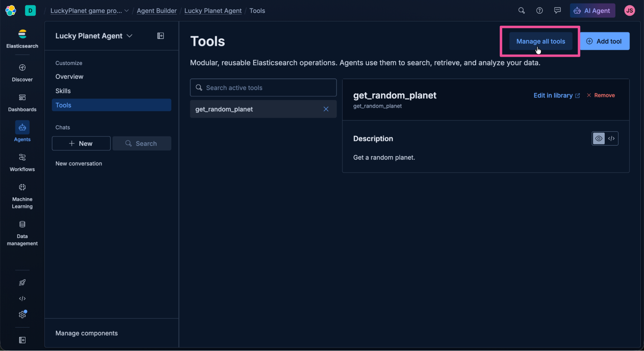Click the rocket icon in the sidebar

click(x=22, y=282)
